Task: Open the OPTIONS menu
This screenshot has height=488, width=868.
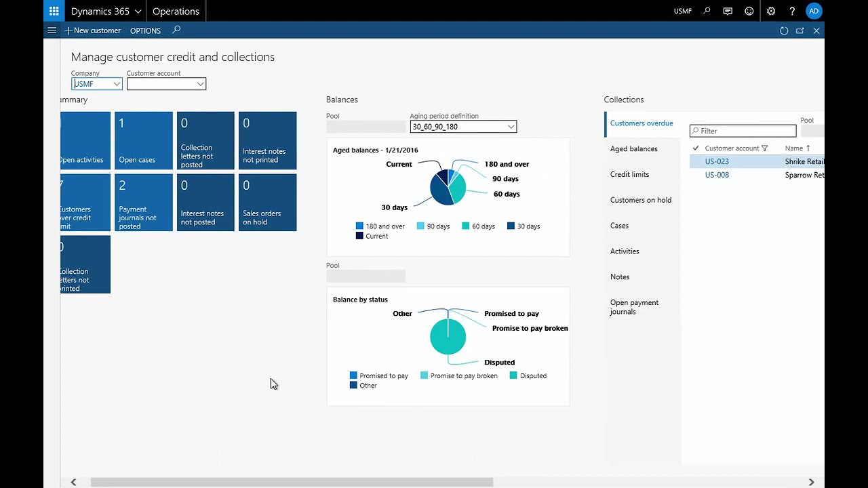Action: pyautogui.click(x=145, y=30)
